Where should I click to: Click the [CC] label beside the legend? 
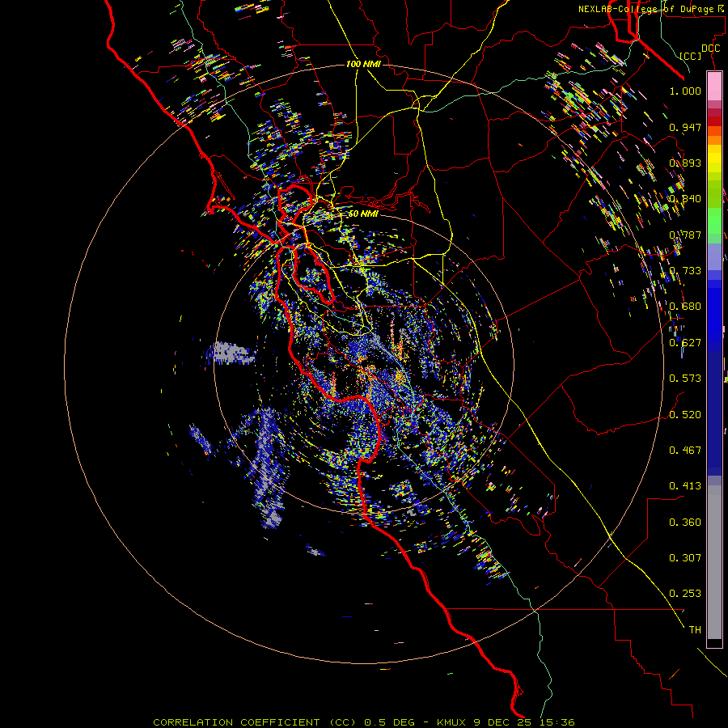tap(691, 56)
